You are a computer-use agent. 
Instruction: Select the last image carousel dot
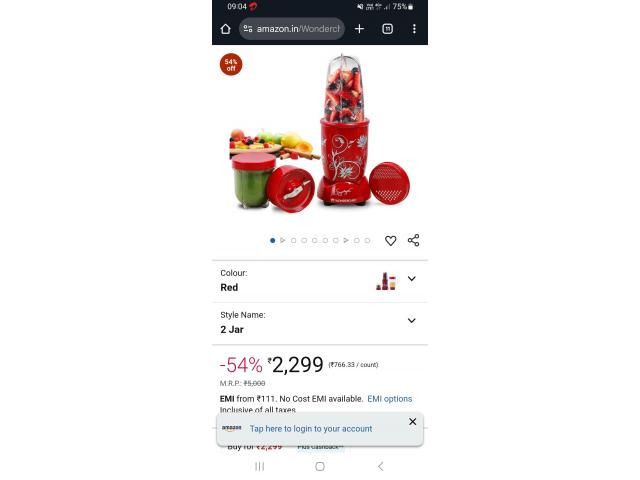click(367, 240)
